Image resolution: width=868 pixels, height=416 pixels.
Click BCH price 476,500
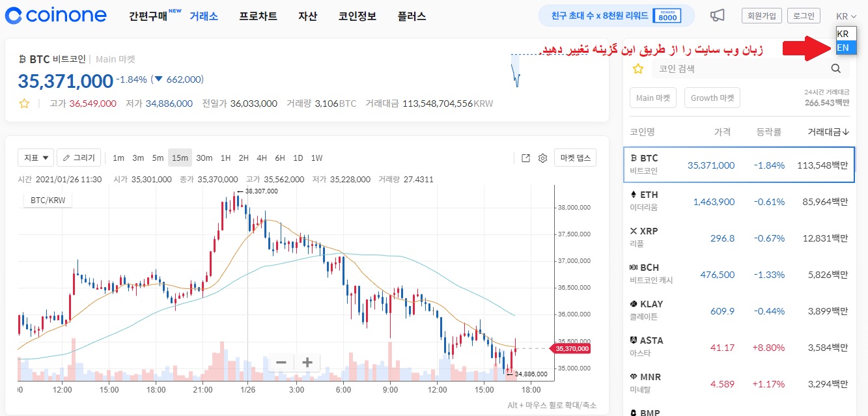point(718,275)
